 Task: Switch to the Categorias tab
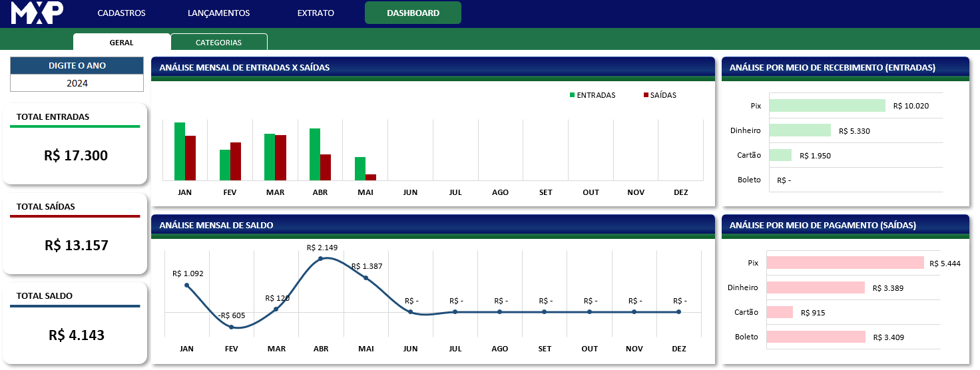coord(218,42)
